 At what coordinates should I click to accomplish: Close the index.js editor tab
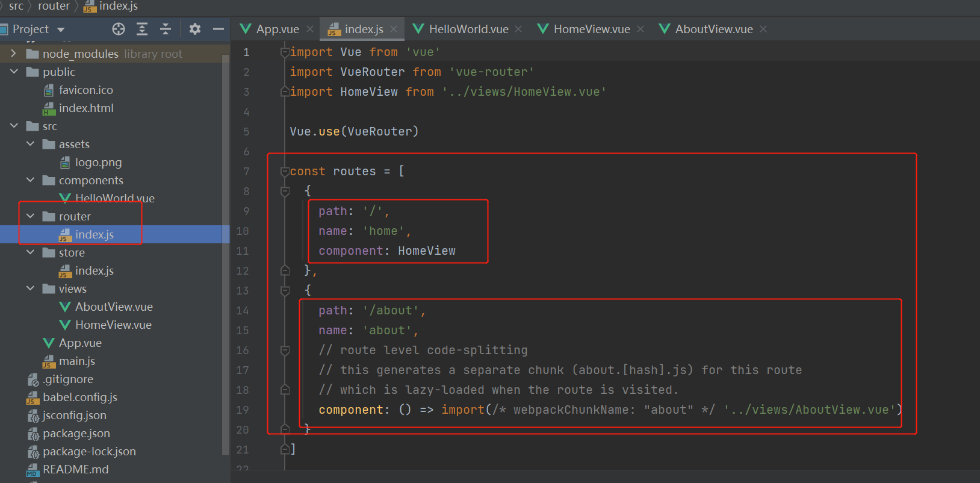(x=394, y=29)
